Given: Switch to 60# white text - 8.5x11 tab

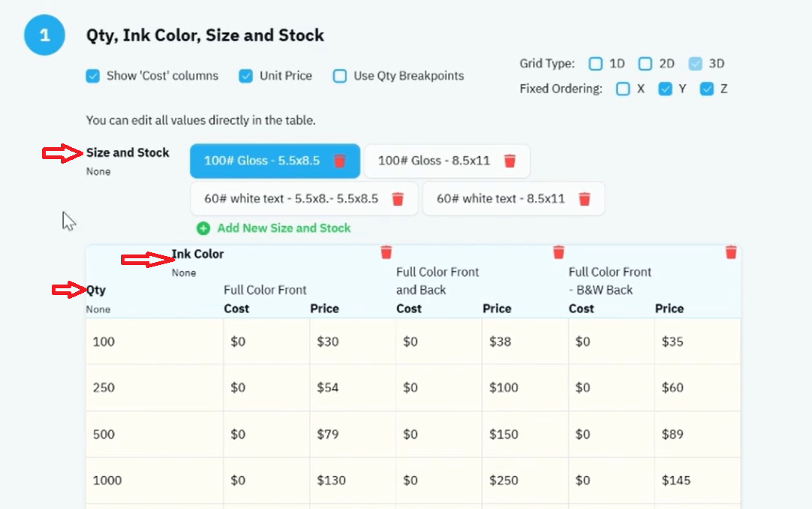Looking at the screenshot, I should coord(501,199).
